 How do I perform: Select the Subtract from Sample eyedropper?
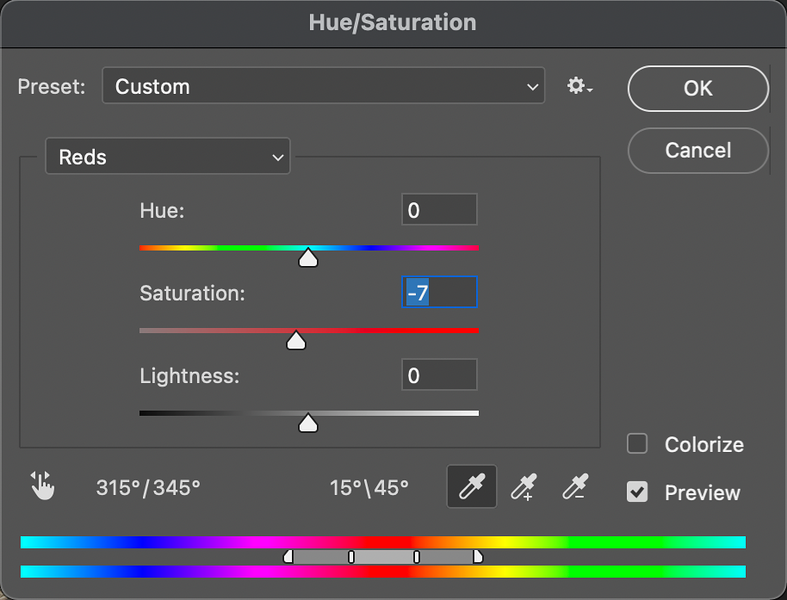(575, 487)
